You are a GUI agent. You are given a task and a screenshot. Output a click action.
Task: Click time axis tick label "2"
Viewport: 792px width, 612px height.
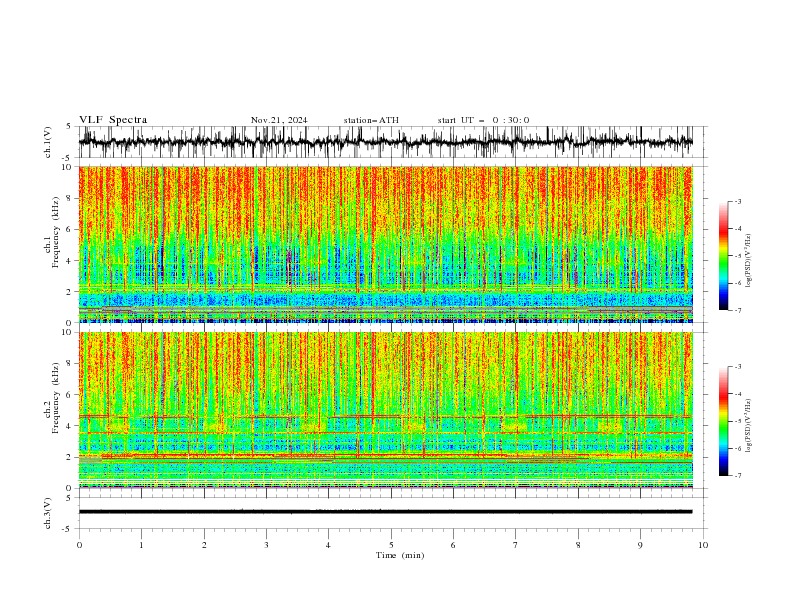(204, 545)
